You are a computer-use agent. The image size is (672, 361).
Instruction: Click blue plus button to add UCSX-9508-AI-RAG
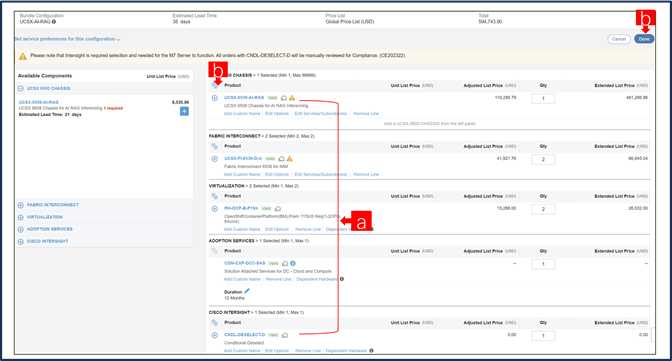click(184, 111)
